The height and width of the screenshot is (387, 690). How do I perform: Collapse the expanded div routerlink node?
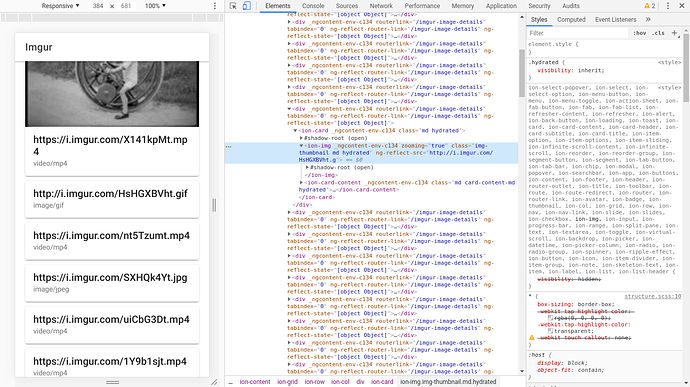[289, 109]
